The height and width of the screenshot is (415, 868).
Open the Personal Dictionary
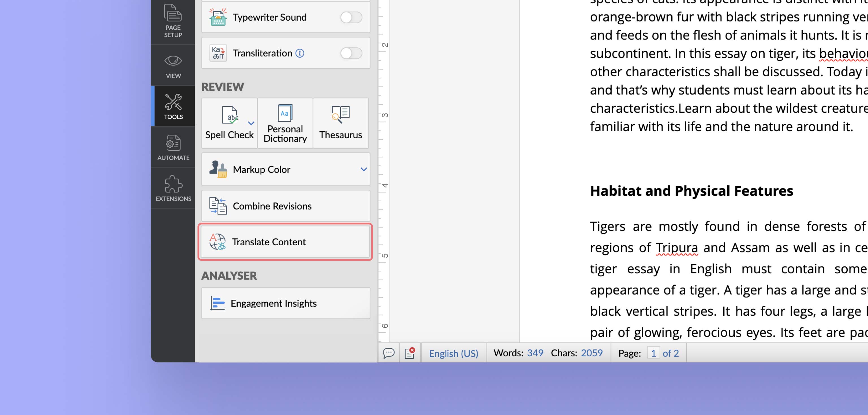tap(285, 123)
